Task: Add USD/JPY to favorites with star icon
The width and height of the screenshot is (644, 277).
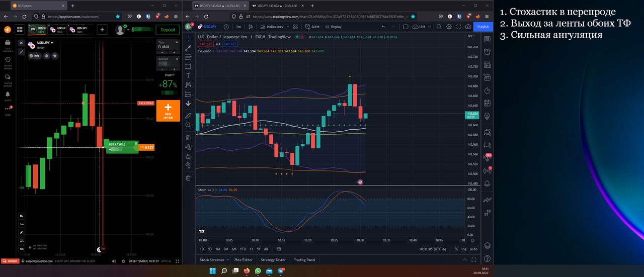Action: [55, 56]
